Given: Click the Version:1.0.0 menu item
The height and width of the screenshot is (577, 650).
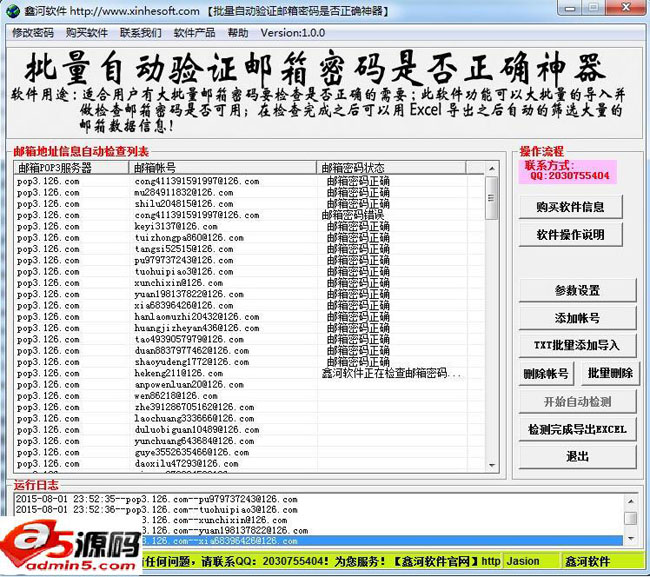Looking at the screenshot, I should pos(293,33).
